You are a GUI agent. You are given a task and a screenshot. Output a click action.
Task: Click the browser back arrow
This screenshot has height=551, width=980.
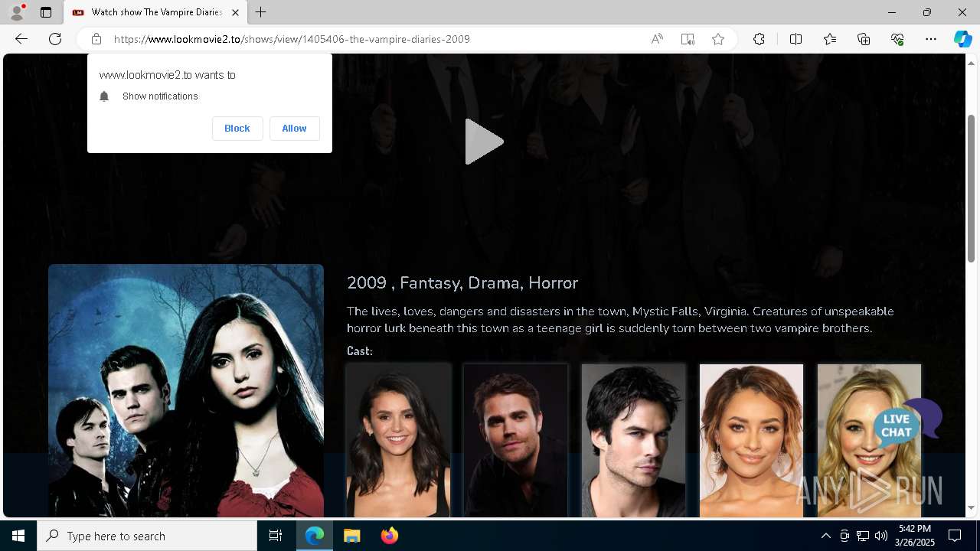coord(21,39)
